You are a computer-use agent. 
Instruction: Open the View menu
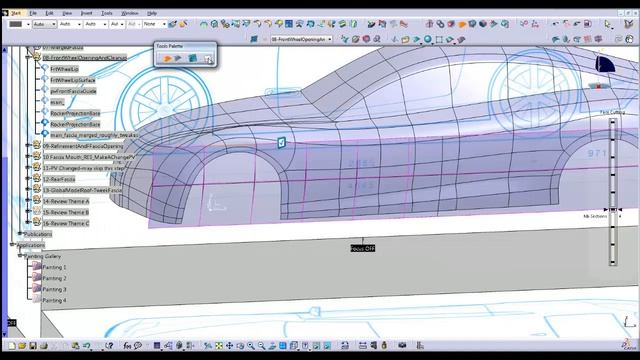pos(67,13)
